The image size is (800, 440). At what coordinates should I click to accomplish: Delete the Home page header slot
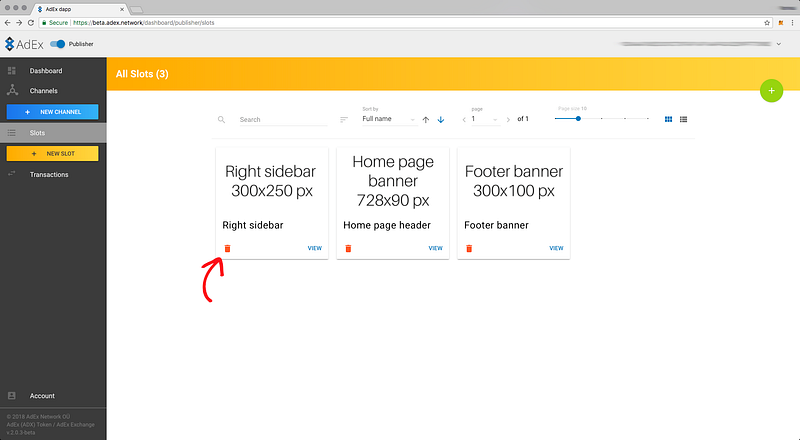click(x=348, y=248)
